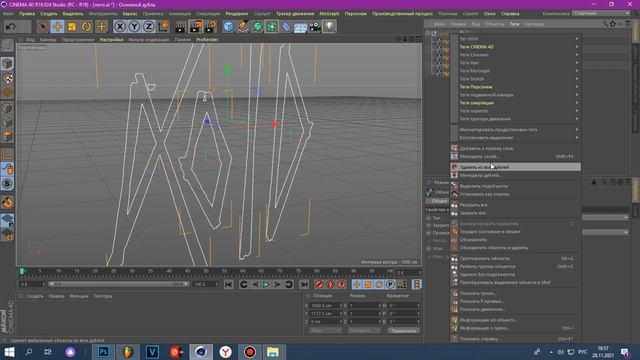Toggle Parameter 'P' keyframe button
The image size is (640, 360).
point(390,284)
